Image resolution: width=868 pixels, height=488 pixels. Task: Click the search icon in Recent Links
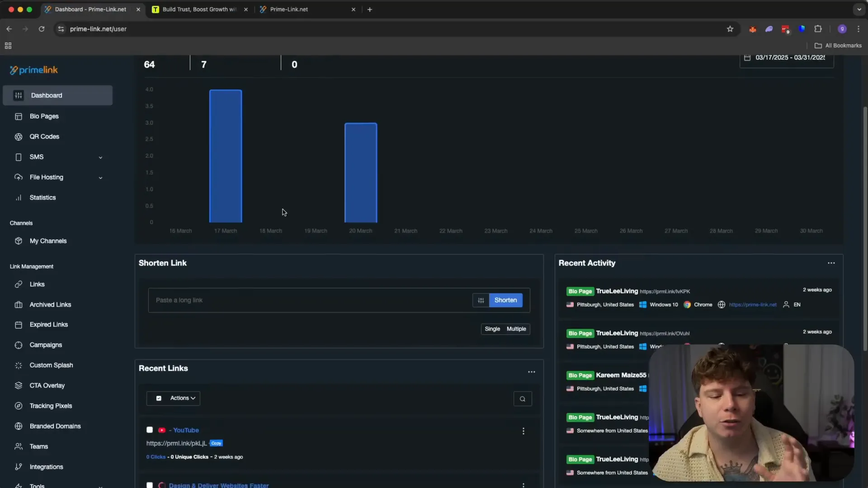click(x=523, y=399)
